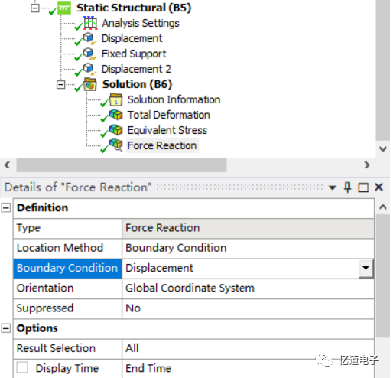Click the tree vertical scroll down arrow
391x378 pixels.
(383, 149)
